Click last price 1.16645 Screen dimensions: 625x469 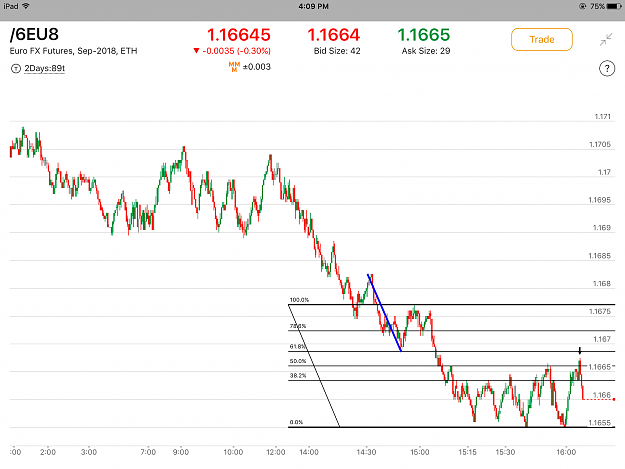click(x=239, y=35)
